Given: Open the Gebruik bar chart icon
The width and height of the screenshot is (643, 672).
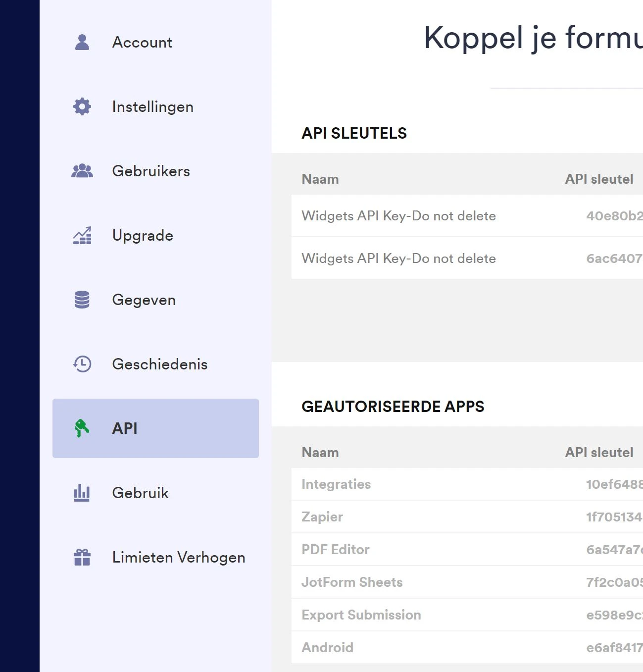Looking at the screenshot, I should (82, 493).
